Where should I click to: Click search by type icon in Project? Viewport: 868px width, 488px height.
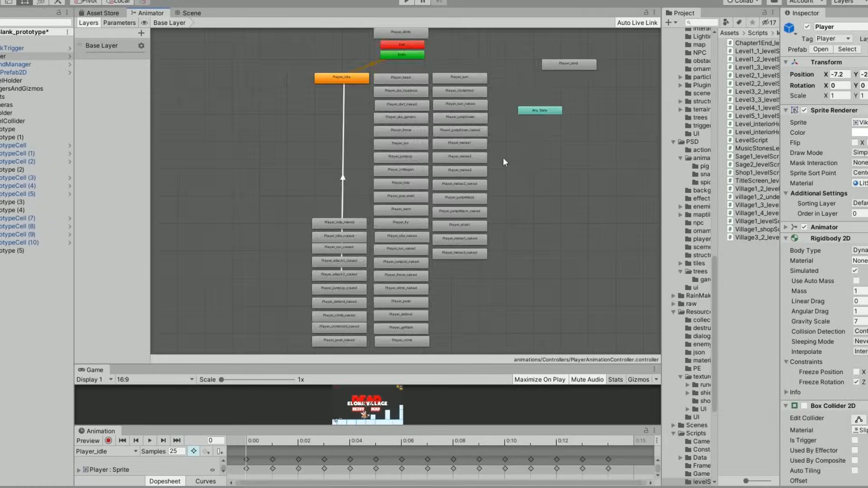726,23
